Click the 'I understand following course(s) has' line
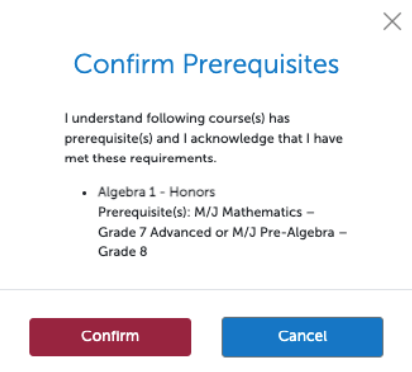The height and width of the screenshot is (372, 412). coord(177,118)
